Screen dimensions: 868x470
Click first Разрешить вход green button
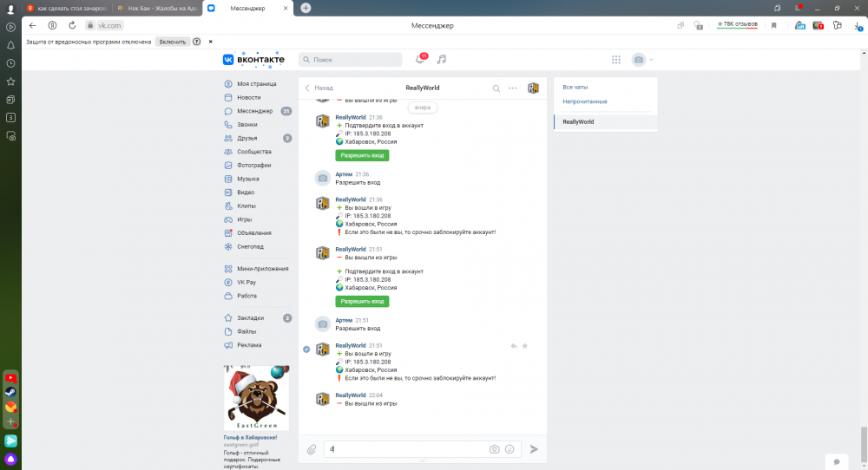tap(362, 155)
